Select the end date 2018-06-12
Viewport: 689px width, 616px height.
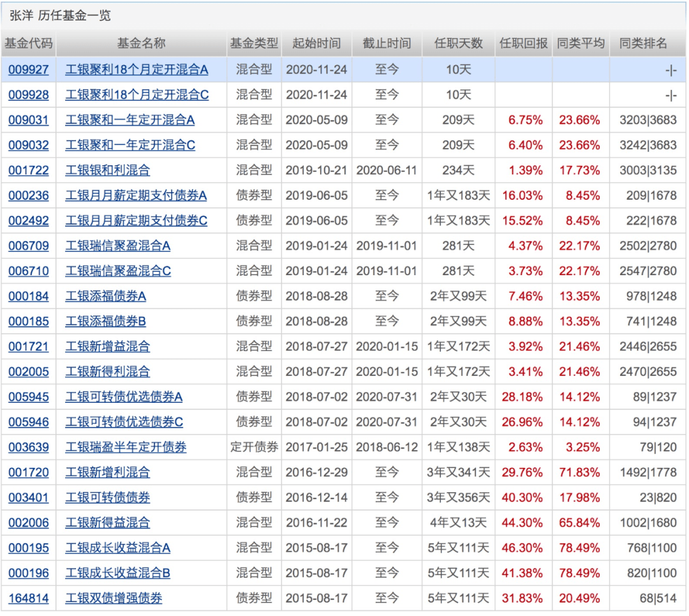[x=387, y=447]
